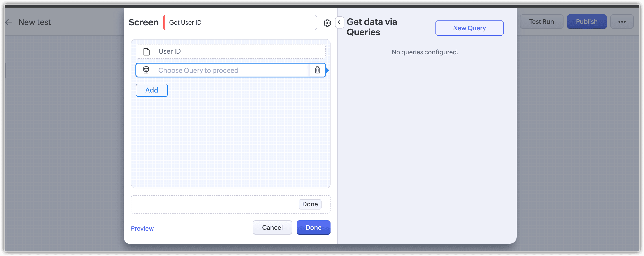Delete the query row with trash icon
Viewport: 644px width, 256px height.
click(x=317, y=70)
